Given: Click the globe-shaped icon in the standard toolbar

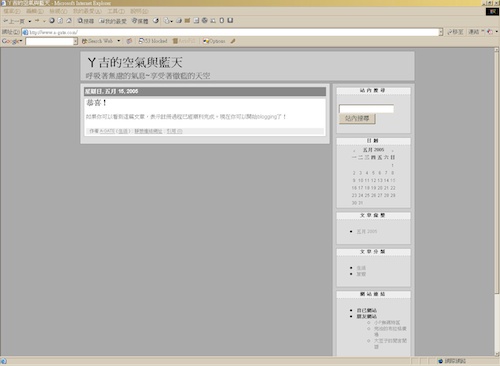Looking at the screenshot, I should [205, 20].
